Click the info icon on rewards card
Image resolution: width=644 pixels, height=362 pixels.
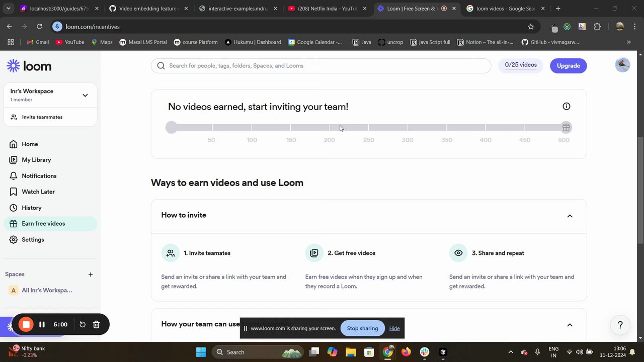[x=567, y=106]
